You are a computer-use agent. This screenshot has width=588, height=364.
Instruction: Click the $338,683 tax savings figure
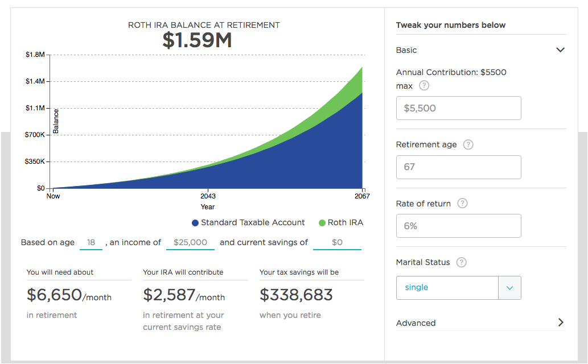(x=296, y=295)
